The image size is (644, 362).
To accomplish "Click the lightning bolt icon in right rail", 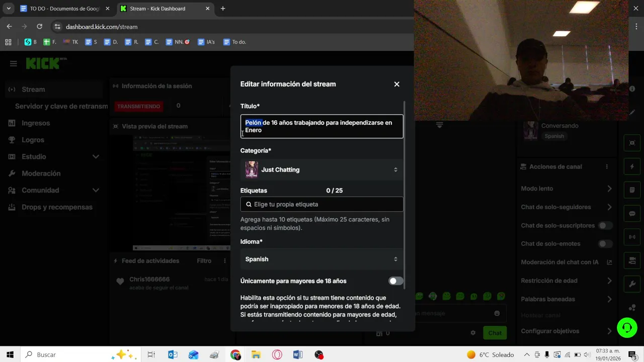I will tap(632, 166).
